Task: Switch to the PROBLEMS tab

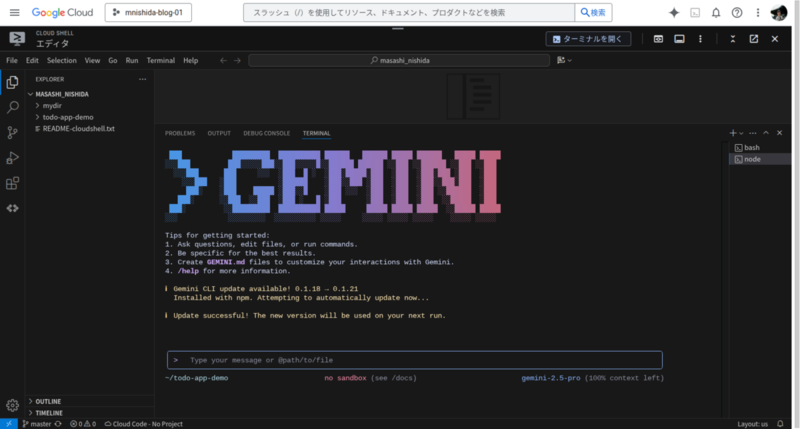Action: (180, 133)
